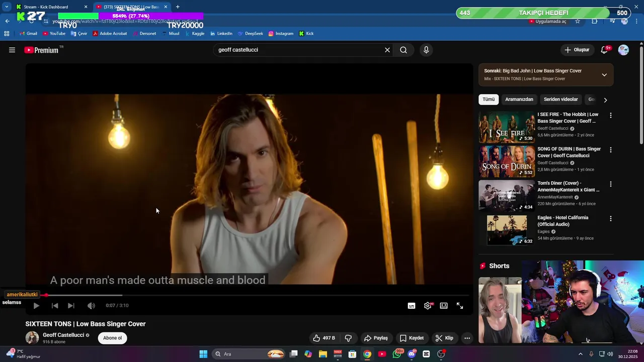Screen dimensions: 644x362
Task: Open the Çevir bookmark
Action: click(x=79, y=34)
